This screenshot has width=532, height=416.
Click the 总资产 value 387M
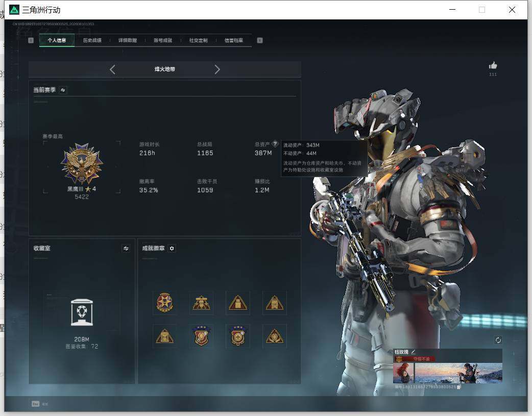263,153
